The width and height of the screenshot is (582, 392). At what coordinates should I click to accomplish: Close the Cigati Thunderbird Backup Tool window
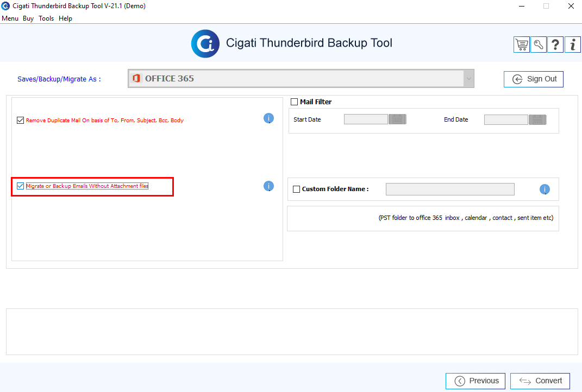pyautogui.click(x=571, y=6)
